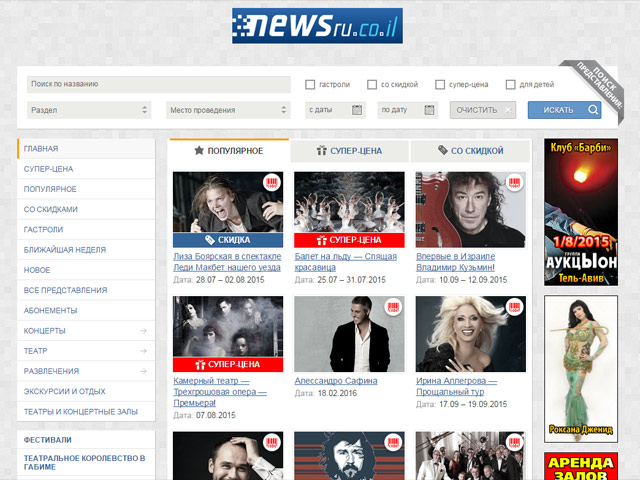This screenshot has width=640, height=480.
Task: Open 'Балет на льду — Спящая красавица' link
Action: point(346,262)
